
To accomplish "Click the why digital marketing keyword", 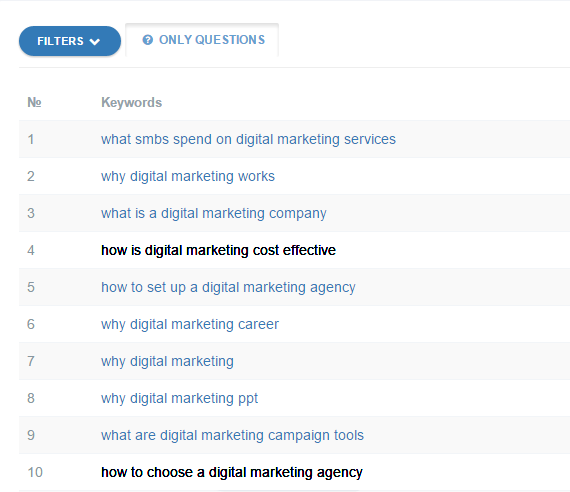I will (167, 361).
